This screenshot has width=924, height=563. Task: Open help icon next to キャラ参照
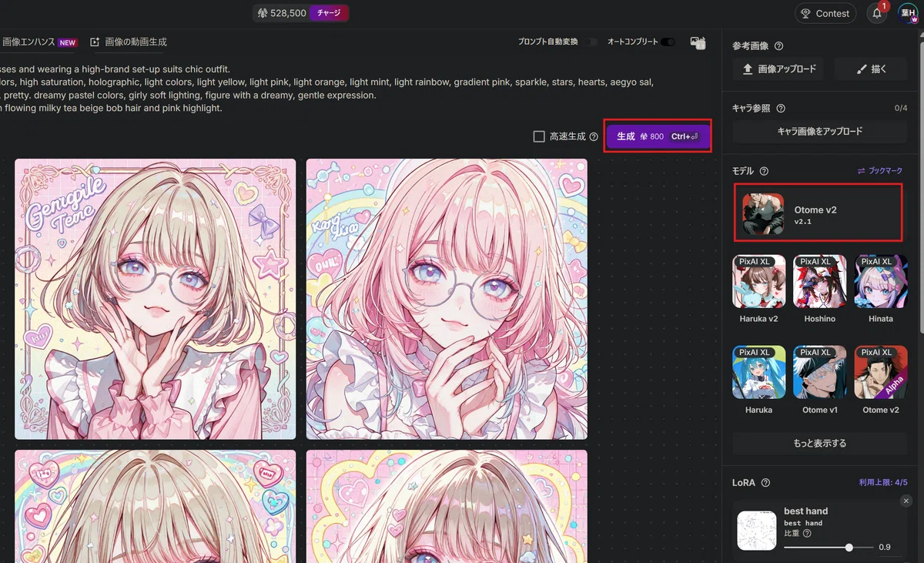point(781,109)
